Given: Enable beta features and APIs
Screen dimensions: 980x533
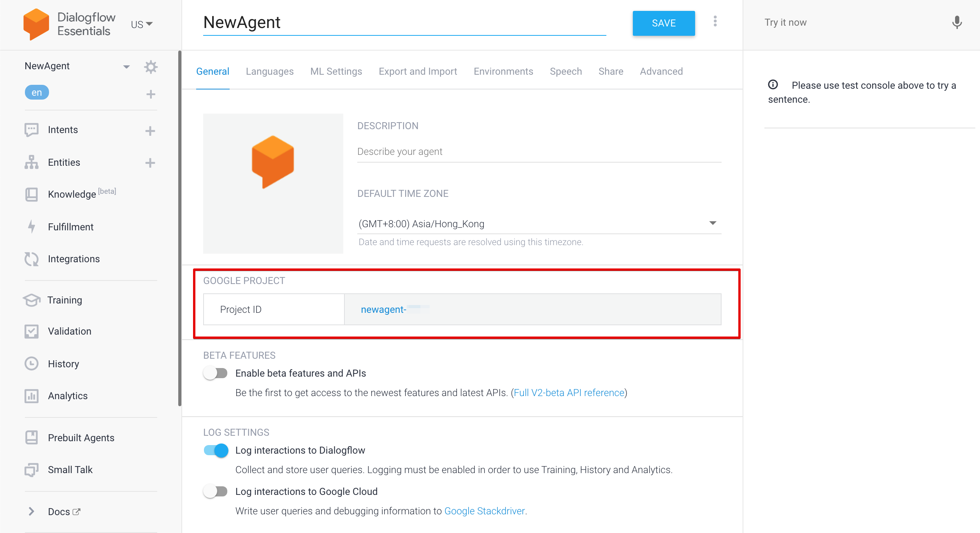Looking at the screenshot, I should pyautogui.click(x=216, y=373).
